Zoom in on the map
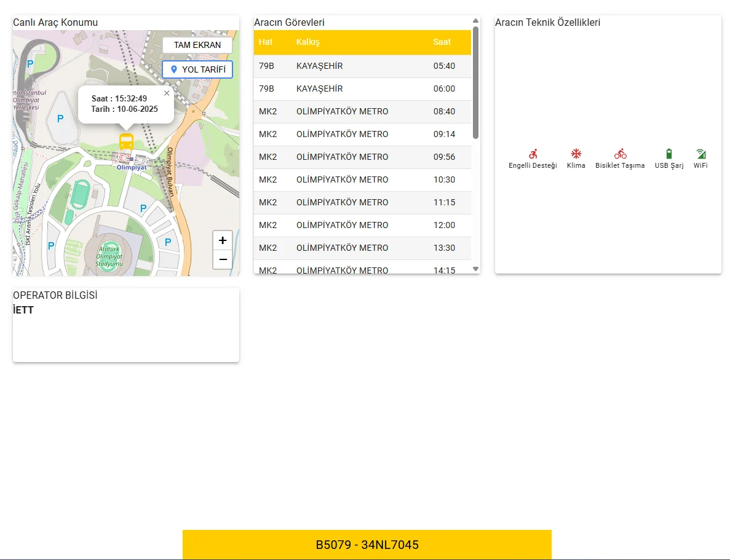This screenshot has height=560, width=730. coord(223,240)
